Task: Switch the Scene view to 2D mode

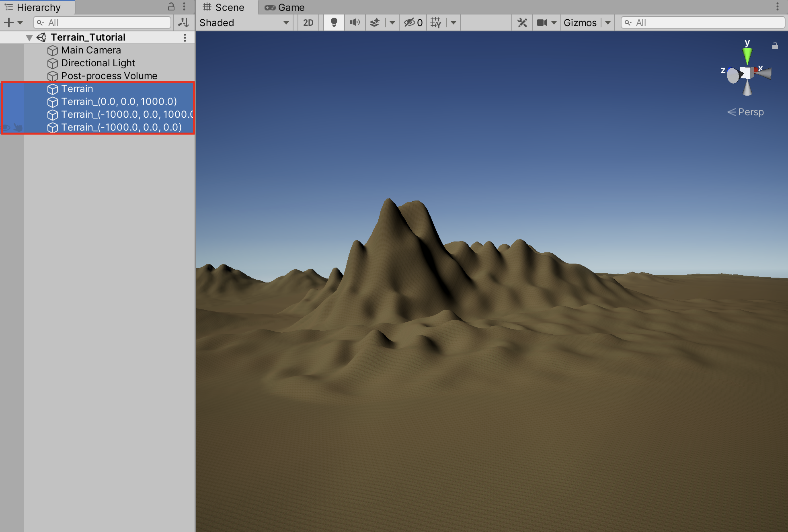Action: click(x=308, y=23)
